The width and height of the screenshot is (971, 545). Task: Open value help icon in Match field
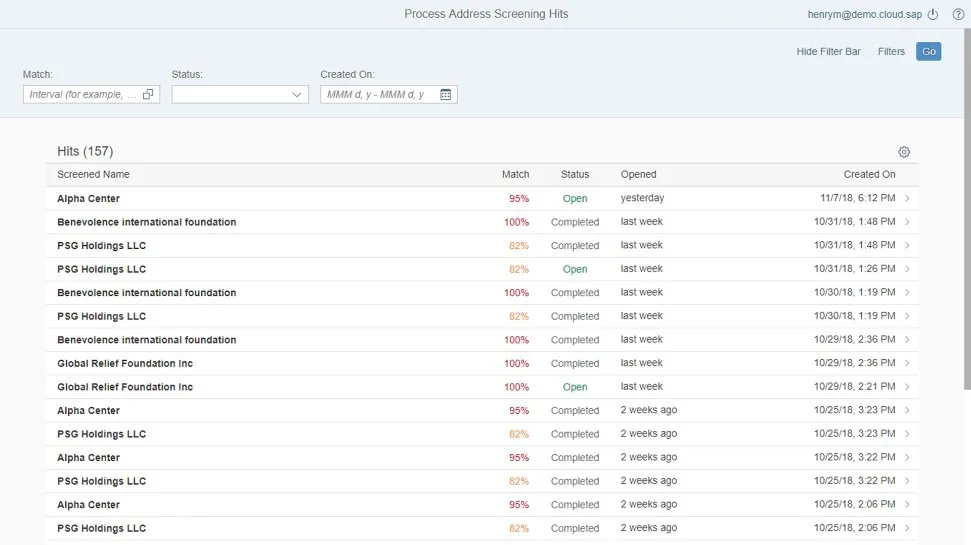148,94
